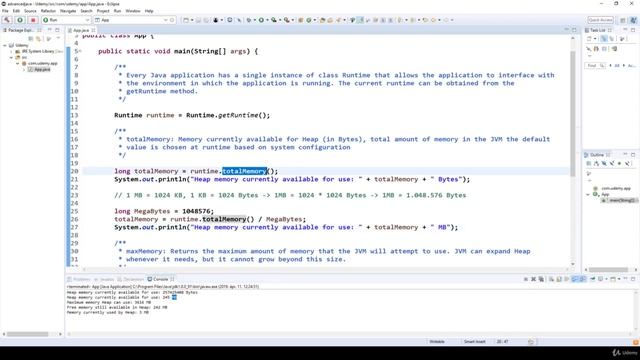640x360 pixels.
Task: Open the Help menu
Action: (x=149, y=11)
